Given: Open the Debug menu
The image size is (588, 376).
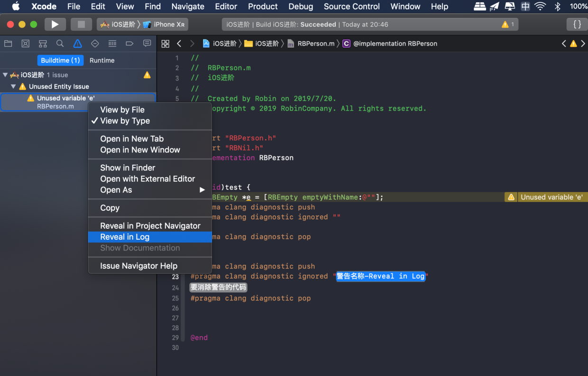Looking at the screenshot, I should point(300,7).
